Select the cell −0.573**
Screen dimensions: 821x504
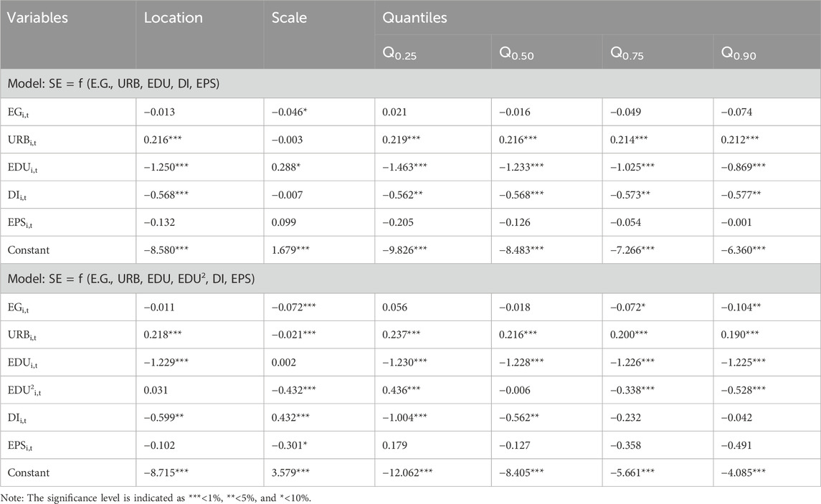(x=630, y=195)
